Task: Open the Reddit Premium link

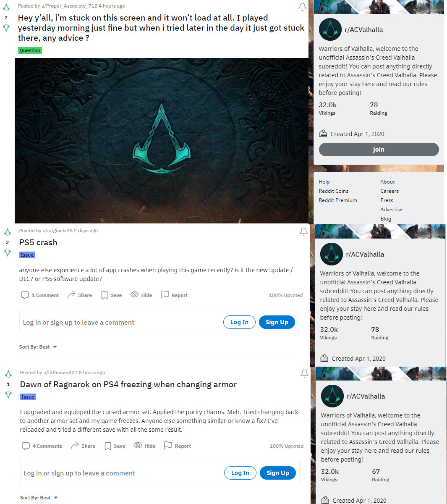Action: [x=338, y=200]
